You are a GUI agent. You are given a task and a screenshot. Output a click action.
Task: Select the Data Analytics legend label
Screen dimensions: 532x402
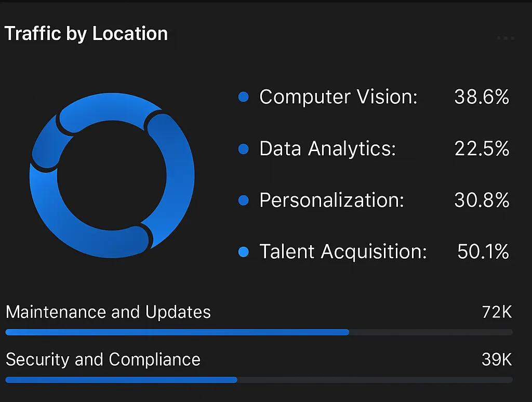tap(327, 149)
